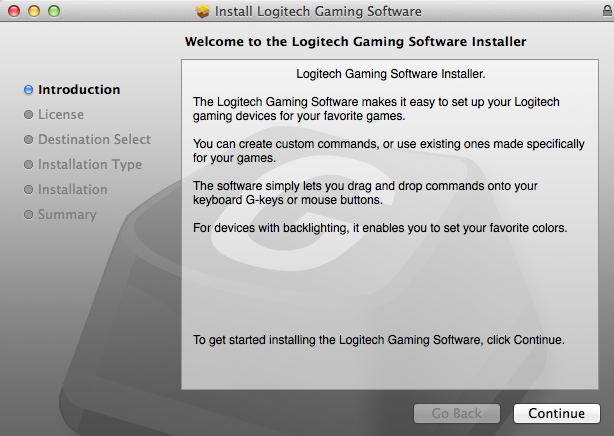Minimize the installer with the yellow button

point(33,12)
